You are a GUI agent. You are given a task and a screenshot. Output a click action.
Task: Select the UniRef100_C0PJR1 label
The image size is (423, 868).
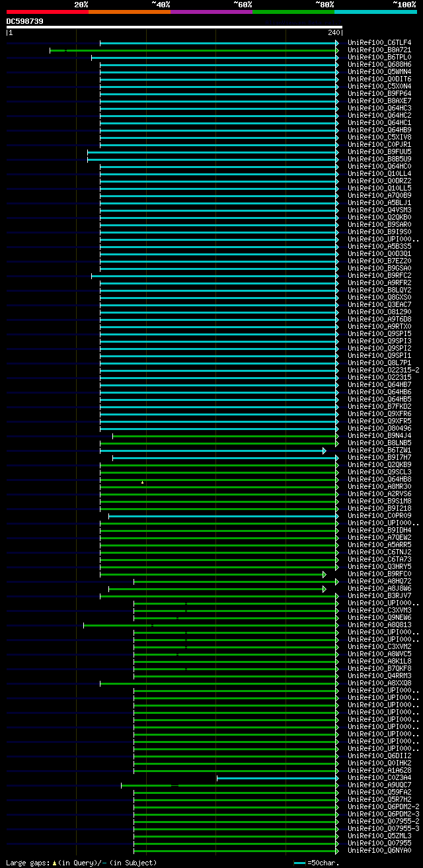point(379,145)
